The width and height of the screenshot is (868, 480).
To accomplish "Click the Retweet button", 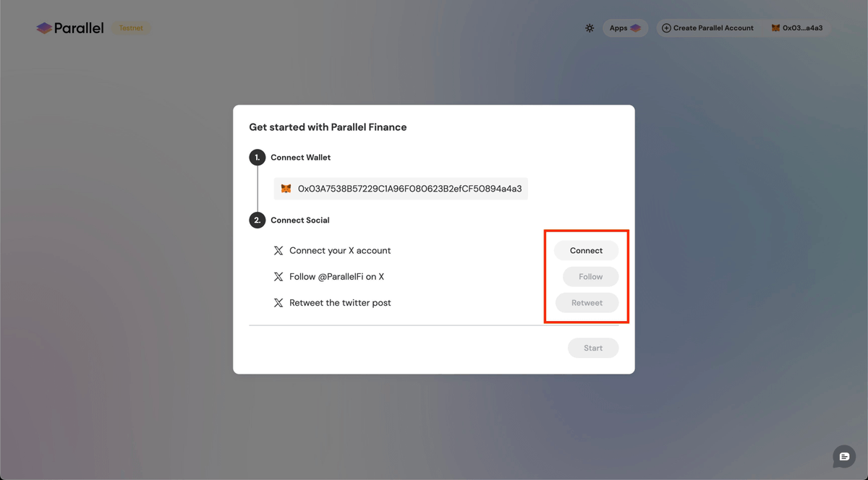I will 587,303.
